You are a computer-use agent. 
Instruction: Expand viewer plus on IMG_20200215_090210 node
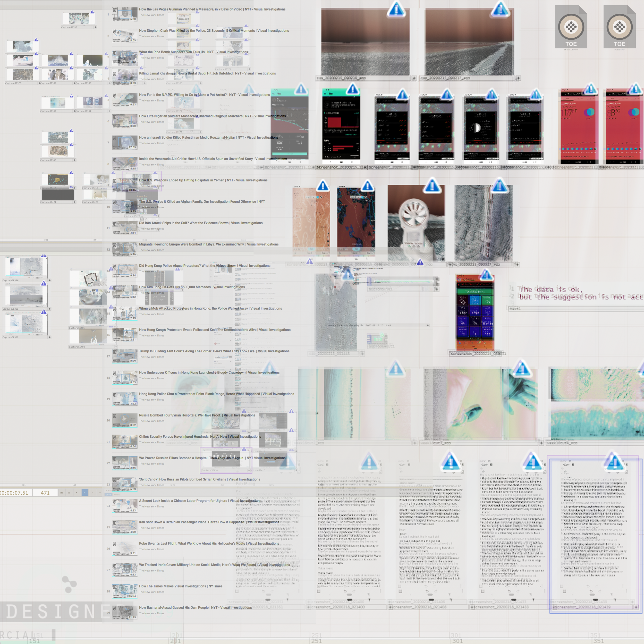(414, 78)
